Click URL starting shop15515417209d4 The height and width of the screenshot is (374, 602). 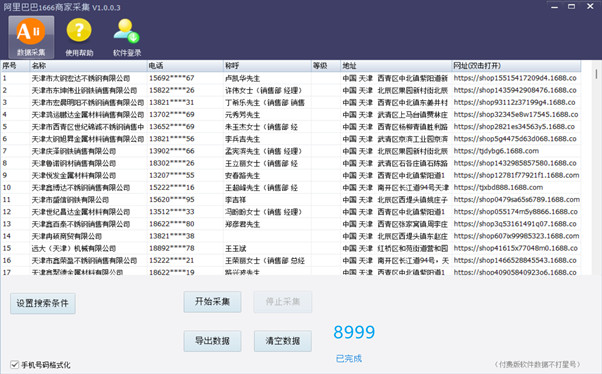(515, 78)
